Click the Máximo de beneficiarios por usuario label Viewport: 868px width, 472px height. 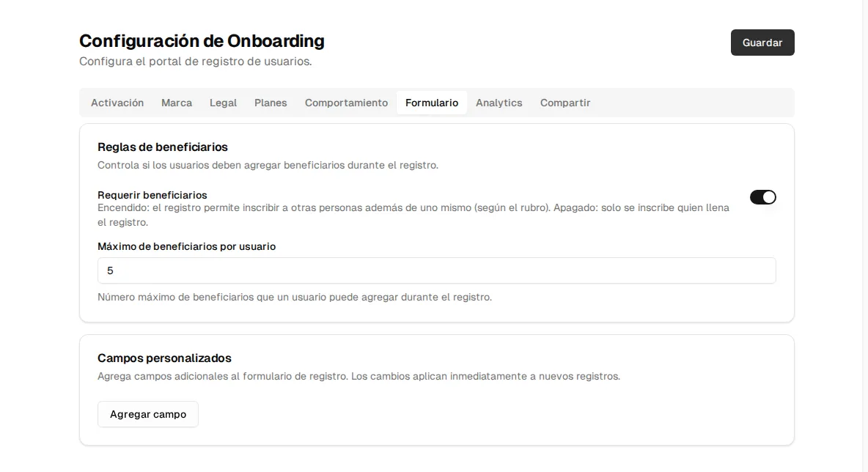coord(186,246)
